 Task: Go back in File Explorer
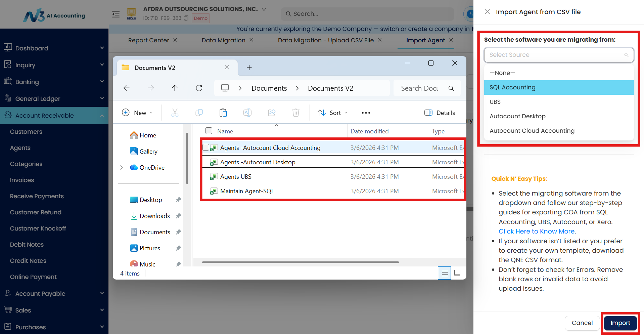127,88
